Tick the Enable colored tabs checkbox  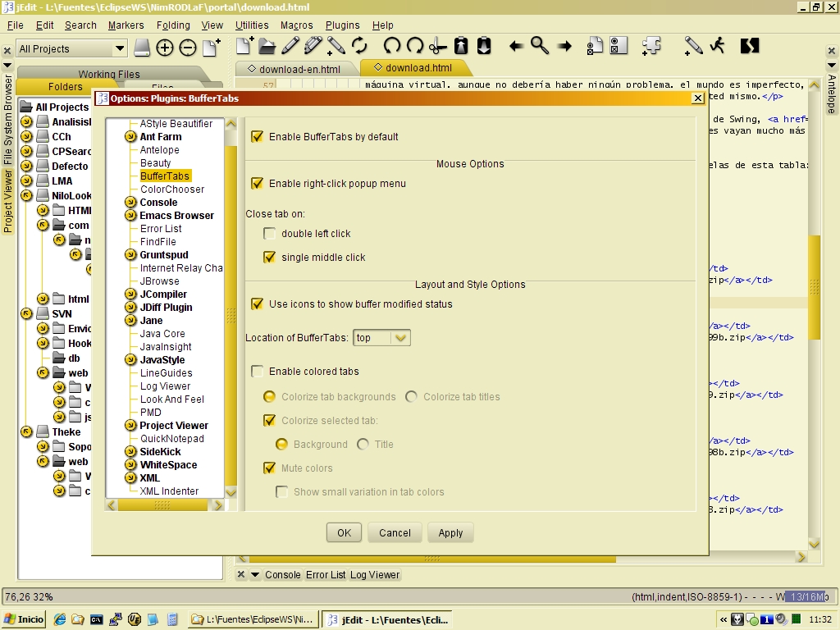258,372
